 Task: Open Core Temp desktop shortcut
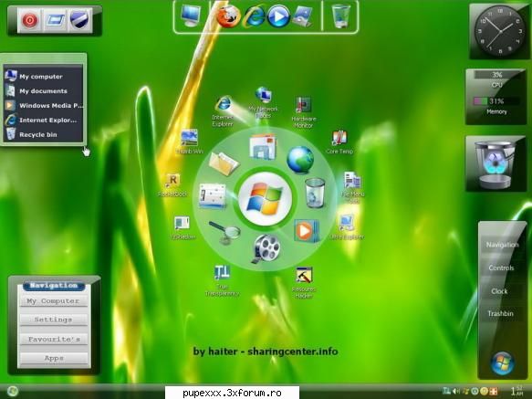339,142
